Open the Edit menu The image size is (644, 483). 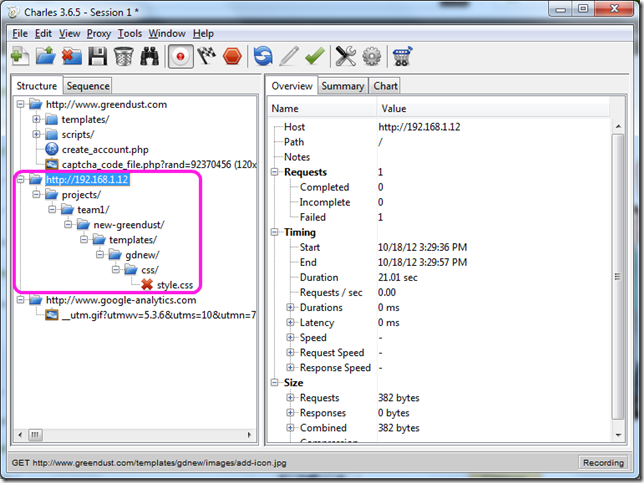click(x=43, y=34)
